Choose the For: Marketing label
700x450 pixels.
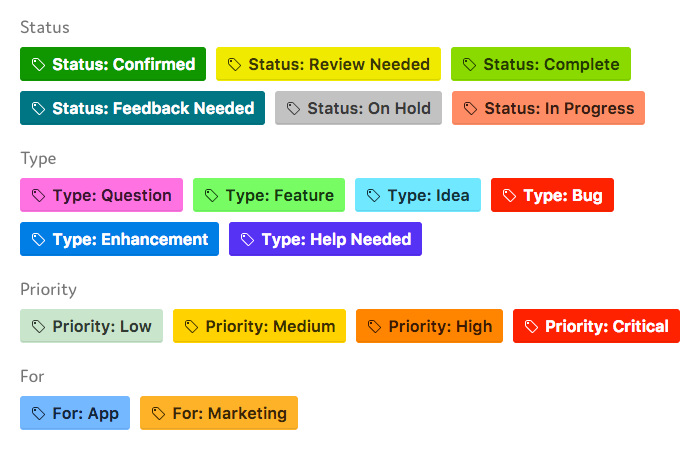219,413
